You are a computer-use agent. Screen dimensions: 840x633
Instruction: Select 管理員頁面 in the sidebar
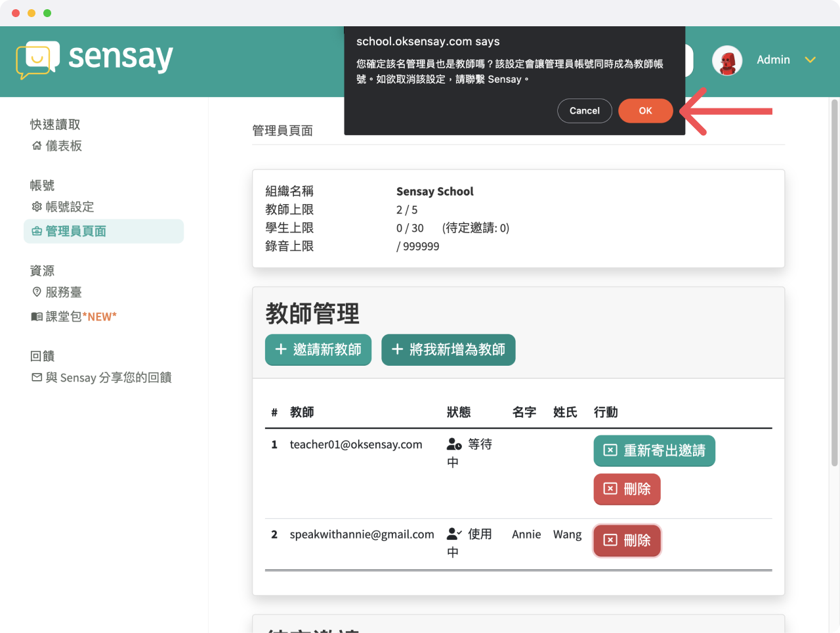pos(104,231)
